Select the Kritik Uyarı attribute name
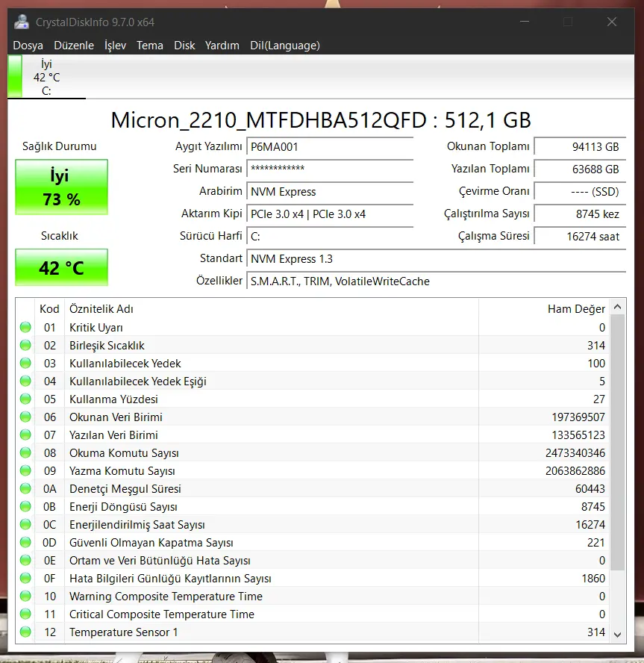This screenshot has width=644, height=663. pos(96,328)
